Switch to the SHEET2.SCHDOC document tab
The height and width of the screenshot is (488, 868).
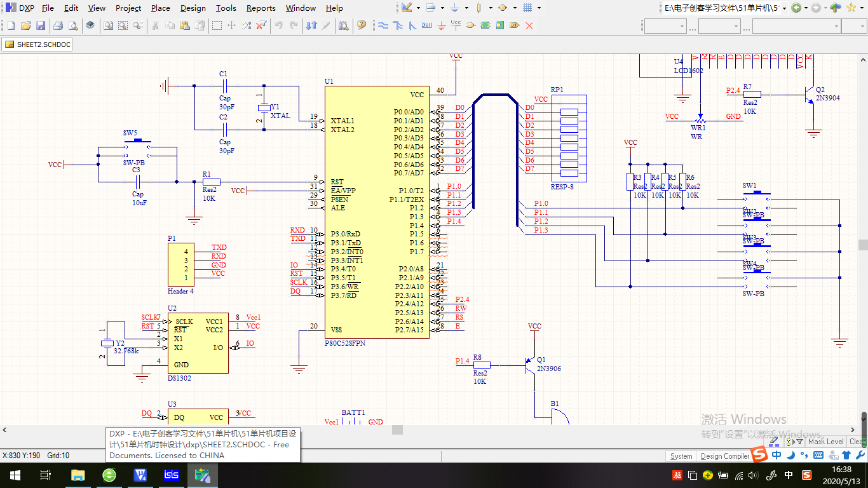[x=37, y=44]
